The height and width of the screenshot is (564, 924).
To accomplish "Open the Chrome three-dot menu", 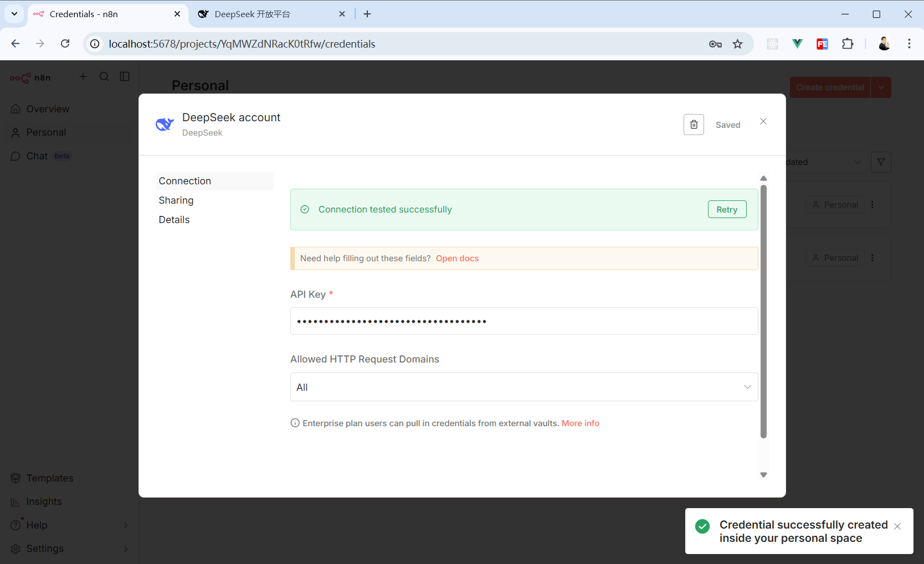I will 909,44.
